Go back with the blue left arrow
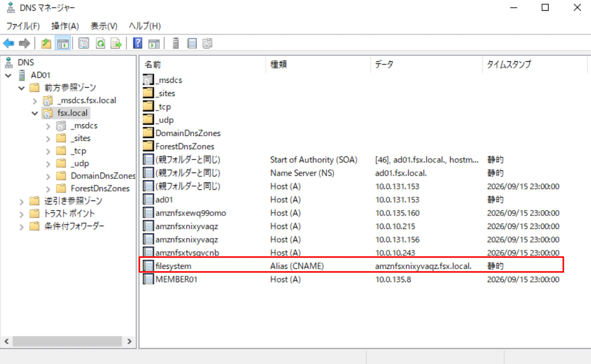 (x=8, y=43)
